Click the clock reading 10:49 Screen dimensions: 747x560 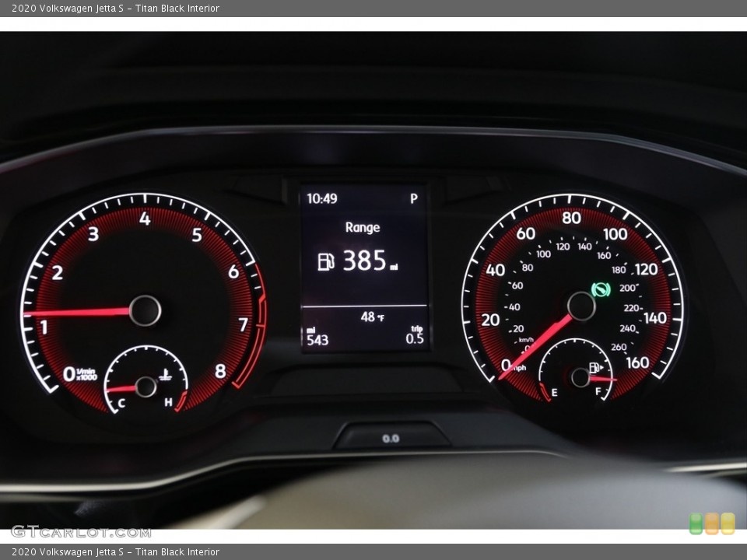(x=321, y=198)
